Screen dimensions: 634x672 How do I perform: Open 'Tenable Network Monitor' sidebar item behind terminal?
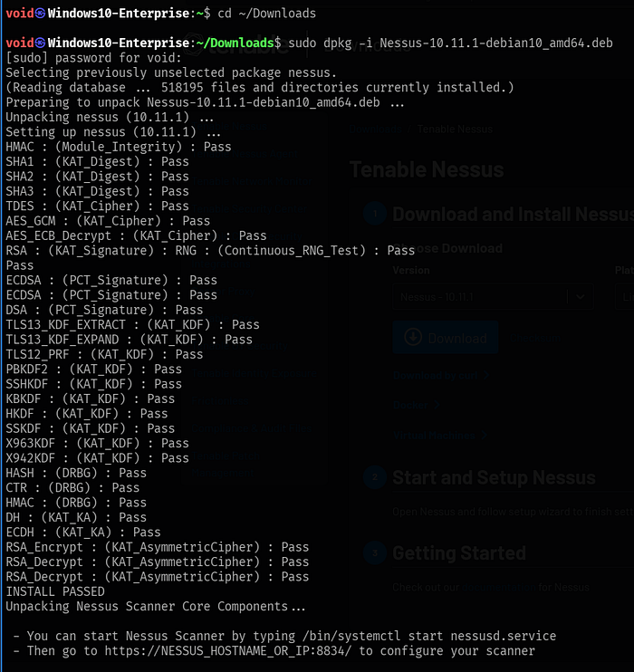252,181
